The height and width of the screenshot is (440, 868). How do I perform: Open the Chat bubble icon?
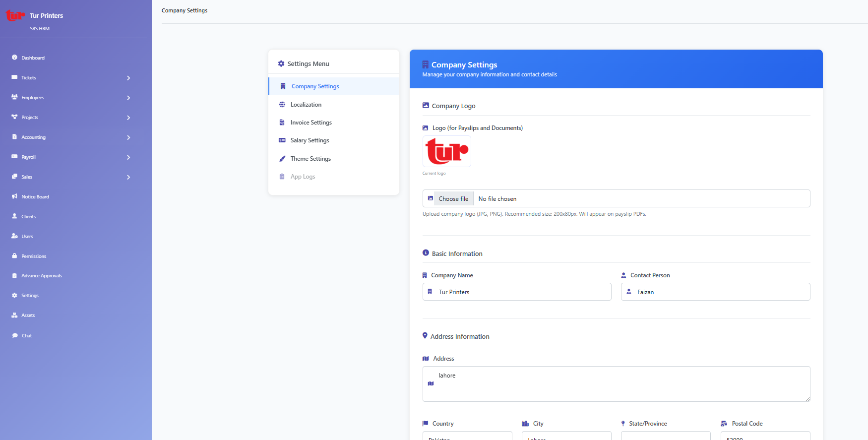(15, 336)
